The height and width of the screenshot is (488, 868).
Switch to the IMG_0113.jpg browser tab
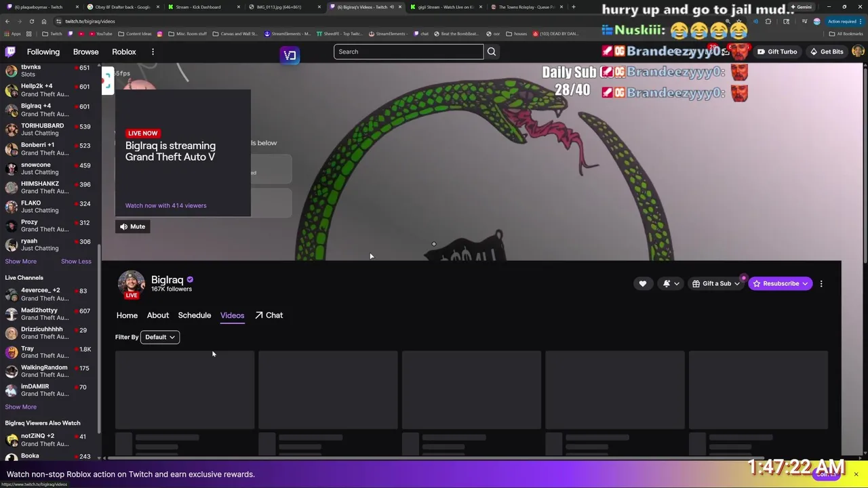pos(283,7)
